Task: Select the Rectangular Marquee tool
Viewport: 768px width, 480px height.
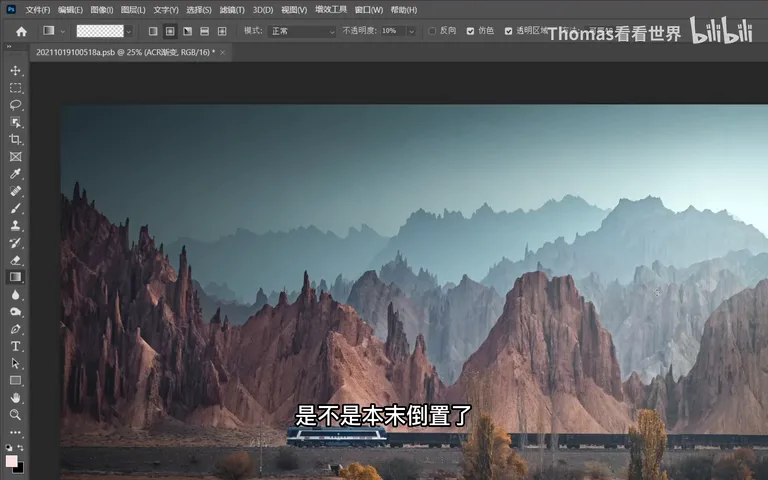Action: pyautogui.click(x=15, y=88)
